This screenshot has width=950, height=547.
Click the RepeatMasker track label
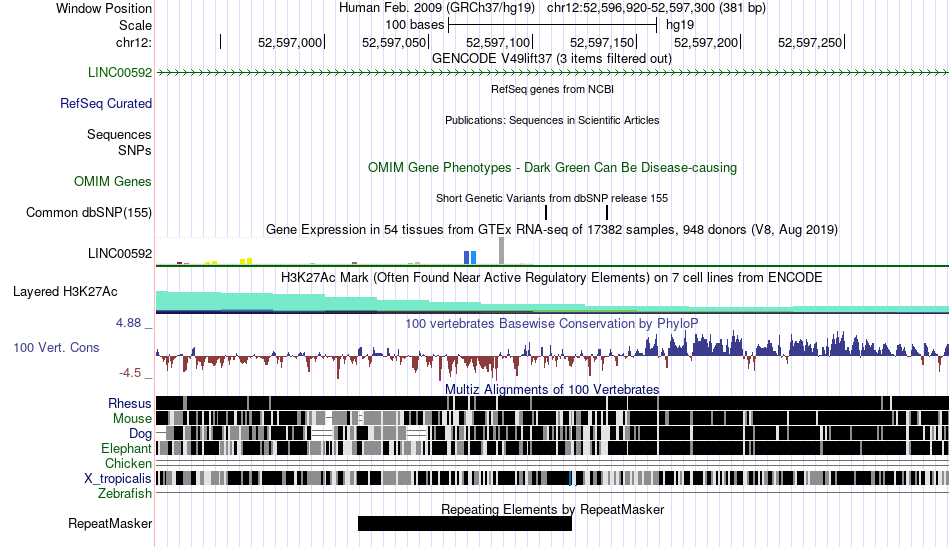pos(110,524)
